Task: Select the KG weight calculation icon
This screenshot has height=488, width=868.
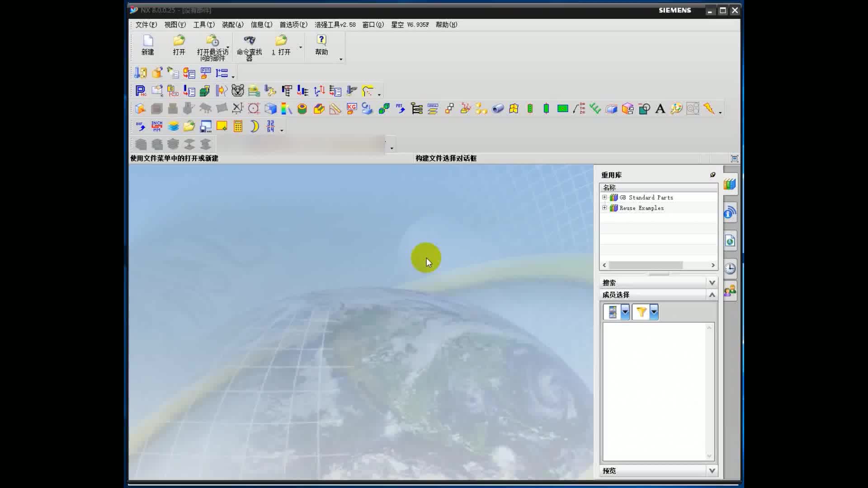Action: (x=351, y=108)
